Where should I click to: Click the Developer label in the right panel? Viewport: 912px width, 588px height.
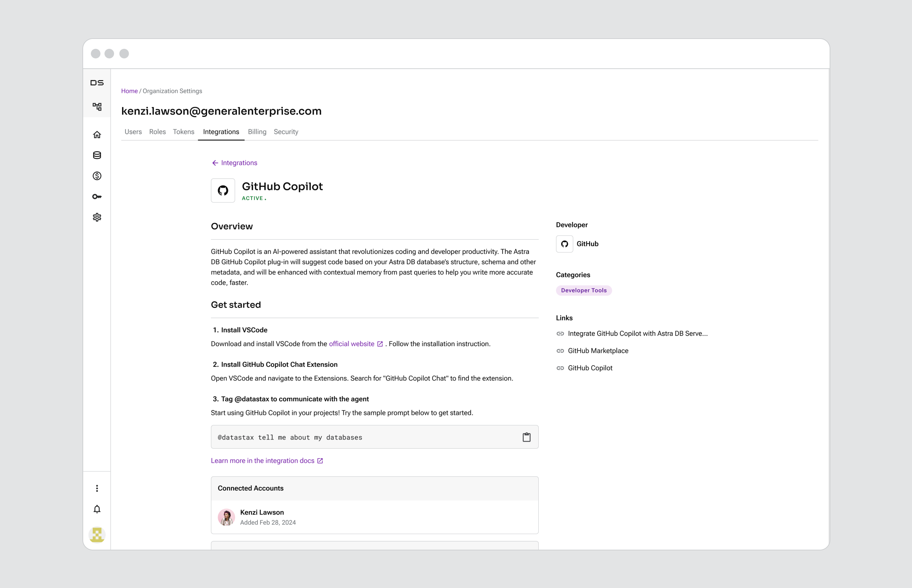[x=571, y=225]
